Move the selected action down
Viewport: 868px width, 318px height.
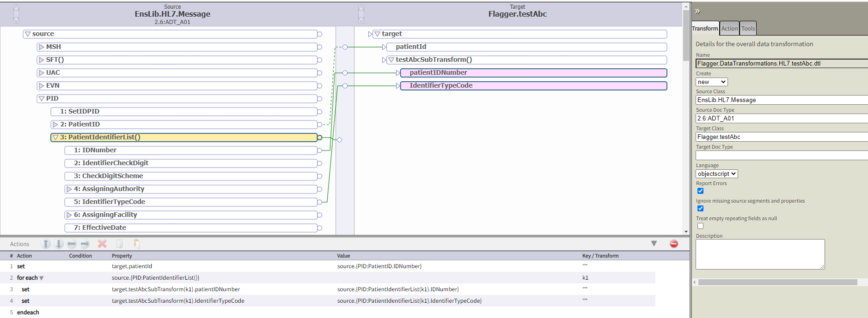point(59,244)
